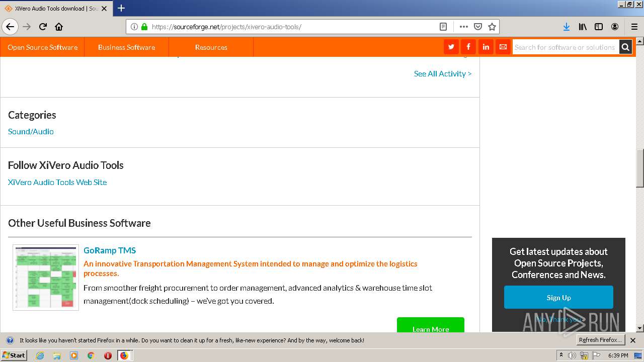Open the Firefox home page
Image resolution: width=644 pixels, height=362 pixels.
point(59,27)
